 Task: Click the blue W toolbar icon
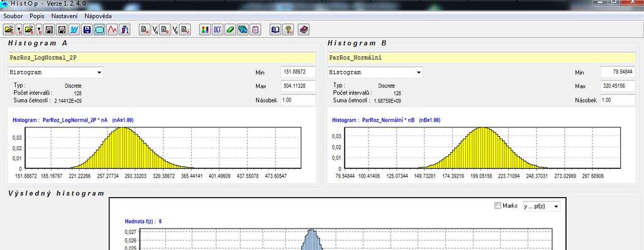pos(74,30)
